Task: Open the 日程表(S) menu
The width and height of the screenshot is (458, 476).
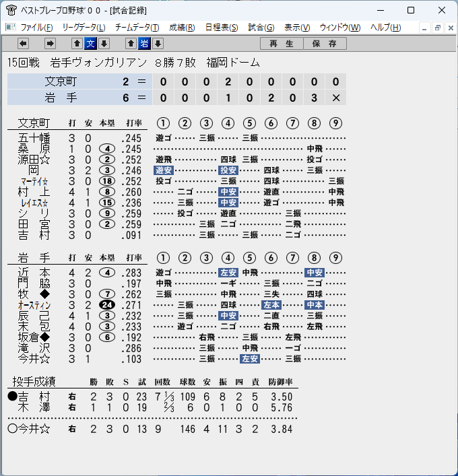Action: click(x=222, y=28)
